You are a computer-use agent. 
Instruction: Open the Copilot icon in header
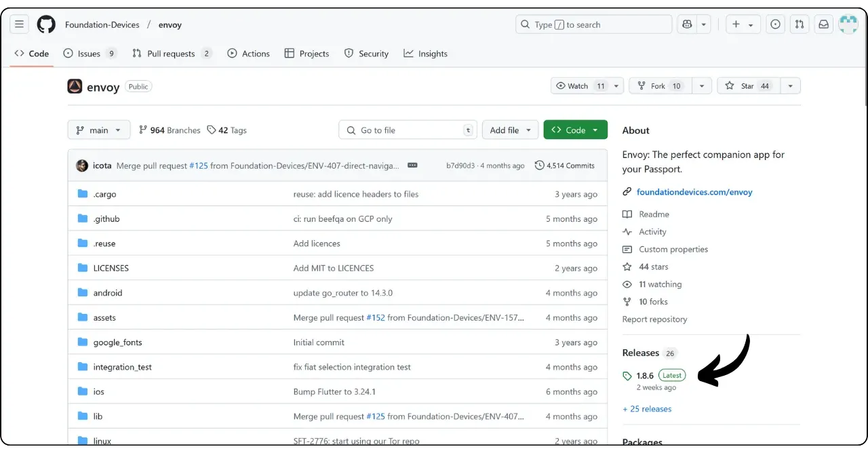[x=687, y=24]
